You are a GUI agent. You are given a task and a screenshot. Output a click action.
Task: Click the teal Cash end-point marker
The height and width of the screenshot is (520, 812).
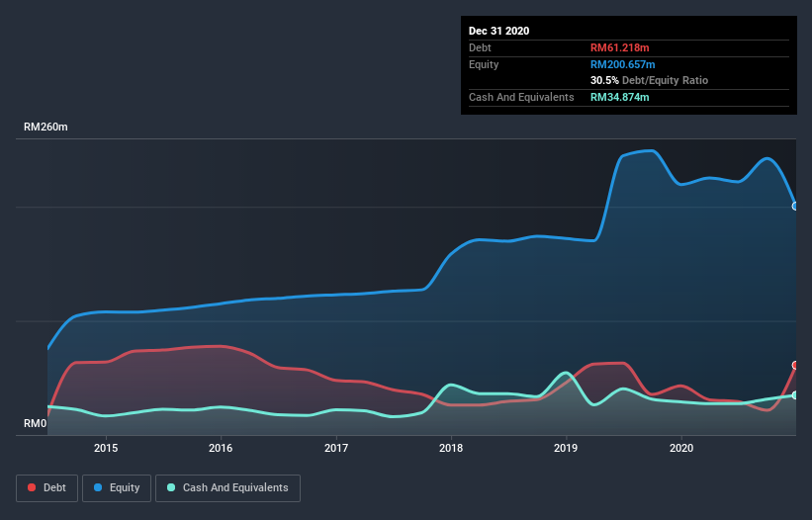[795, 395]
